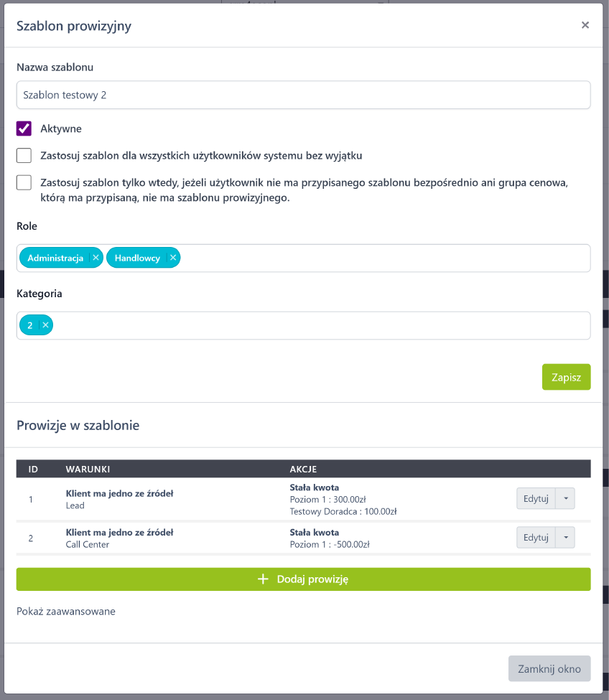The image size is (609, 700).
Task: Expand dropdown arrow for Call Center row
Action: pyautogui.click(x=565, y=537)
